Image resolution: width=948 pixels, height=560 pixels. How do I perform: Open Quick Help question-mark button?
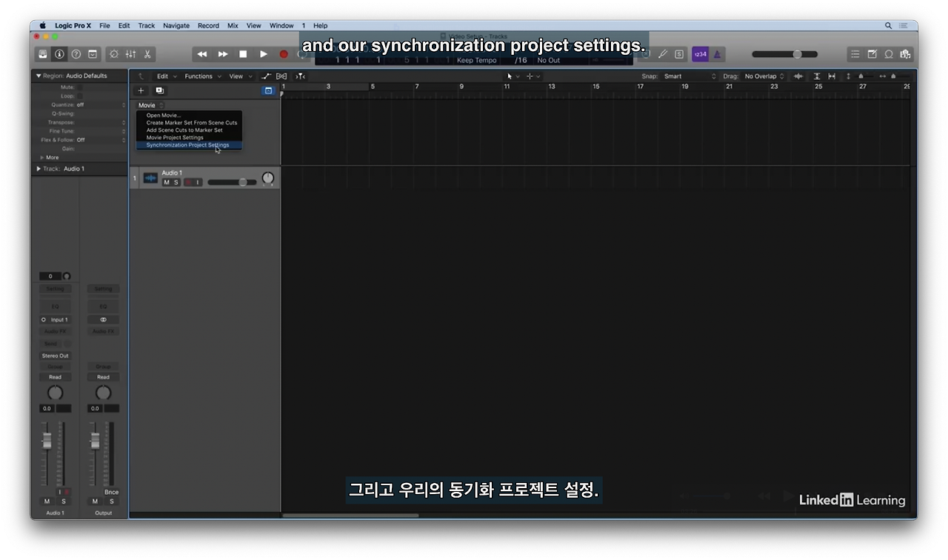point(76,54)
